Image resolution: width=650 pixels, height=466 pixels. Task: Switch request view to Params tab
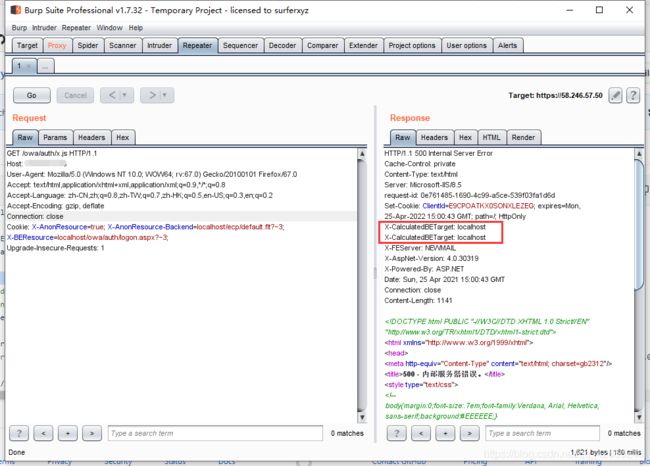pos(55,137)
